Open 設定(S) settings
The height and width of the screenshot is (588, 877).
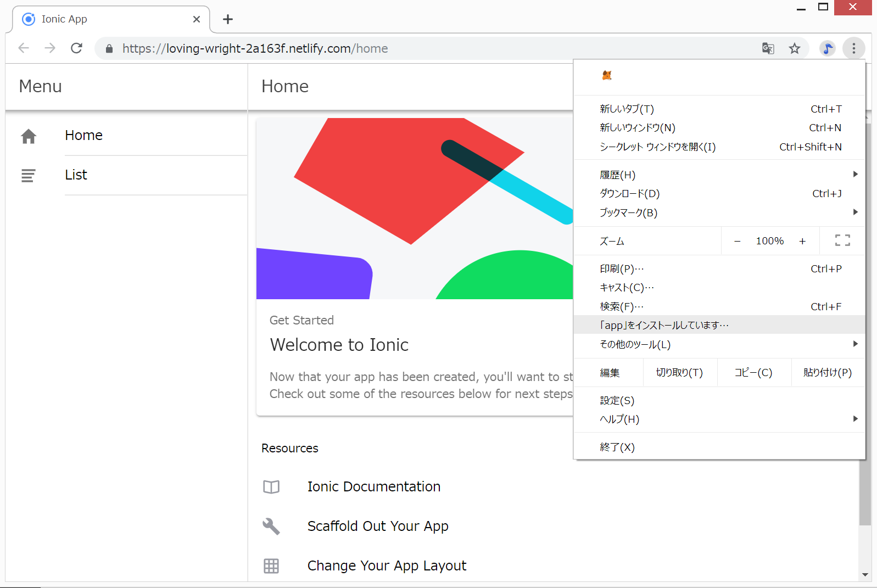719,400
